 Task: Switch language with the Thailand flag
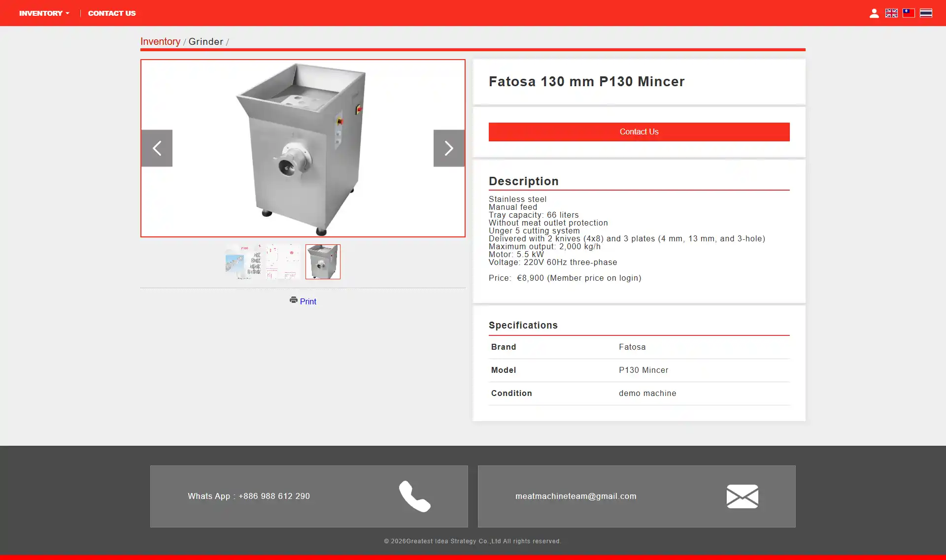pyautogui.click(x=926, y=13)
